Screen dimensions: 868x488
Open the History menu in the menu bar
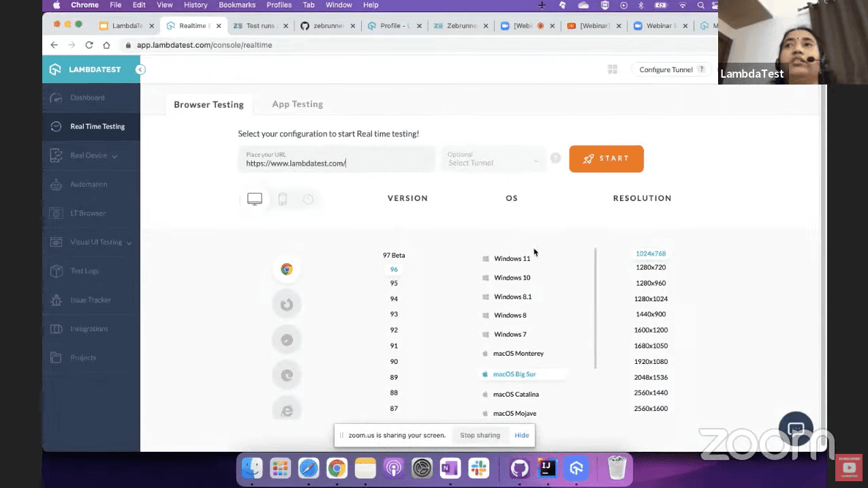pos(196,5)
